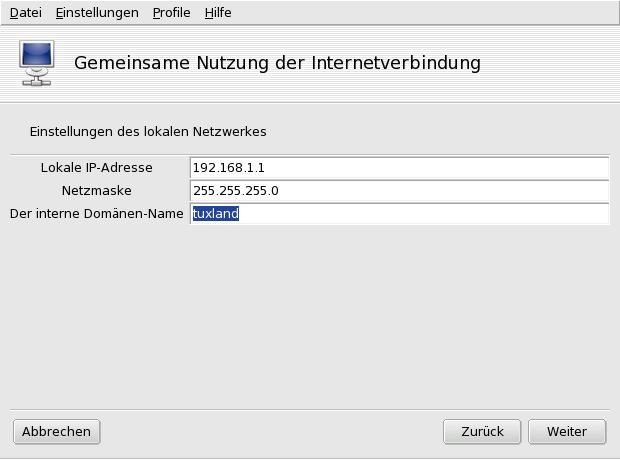Go back with the Zurück button
This screenshot has height=460, width=620.
pos(482,432)
